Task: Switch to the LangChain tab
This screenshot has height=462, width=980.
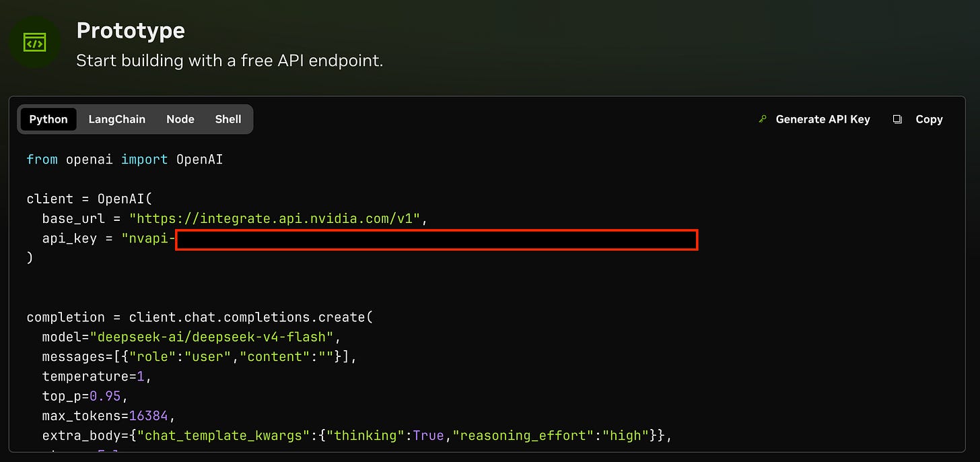Action: coord(117,119)
